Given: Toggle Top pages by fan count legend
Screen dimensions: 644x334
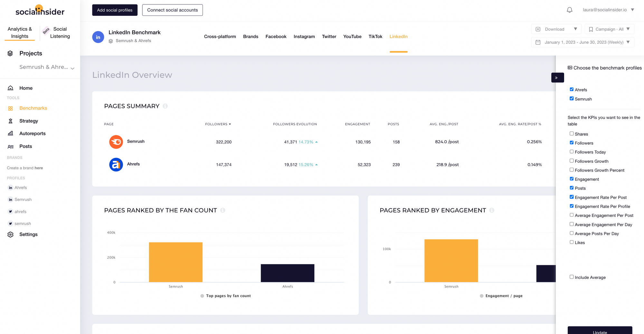Looking at the screenshot, I should (225, 296).
